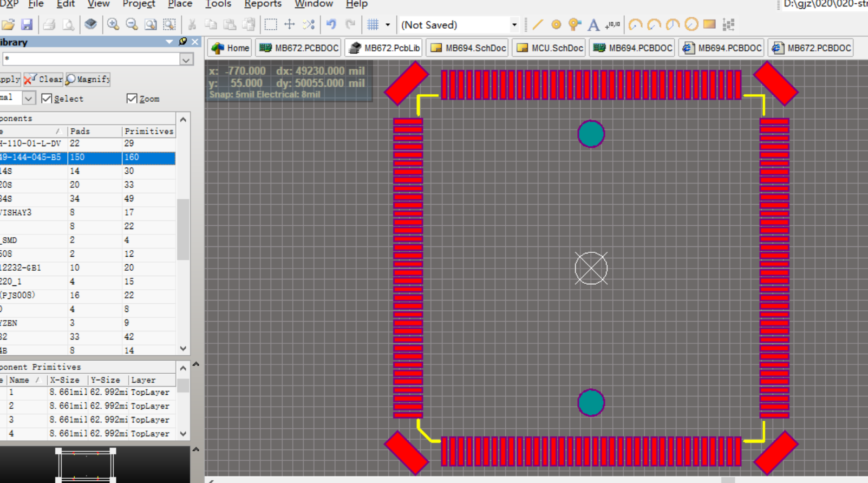
Task: Undo the last action with the blue arrow
Action: (x=331, y=25)
